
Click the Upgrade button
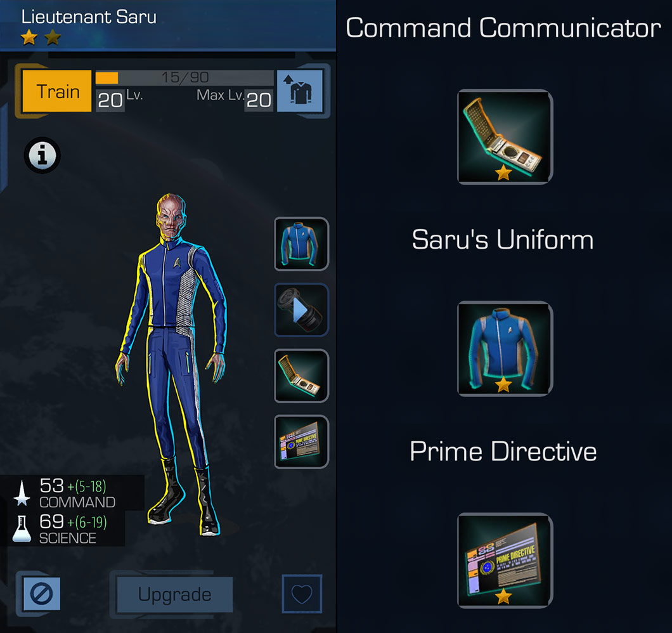[x=175, y=594]
